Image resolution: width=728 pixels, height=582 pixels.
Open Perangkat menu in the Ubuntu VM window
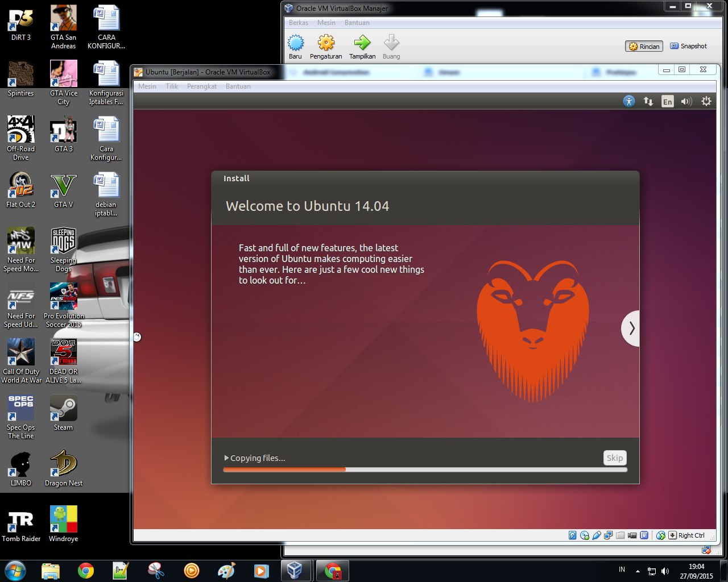202,86
